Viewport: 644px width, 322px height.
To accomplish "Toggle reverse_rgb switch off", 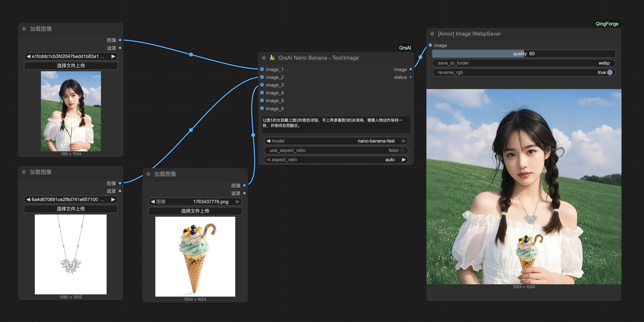I will 610,72.
